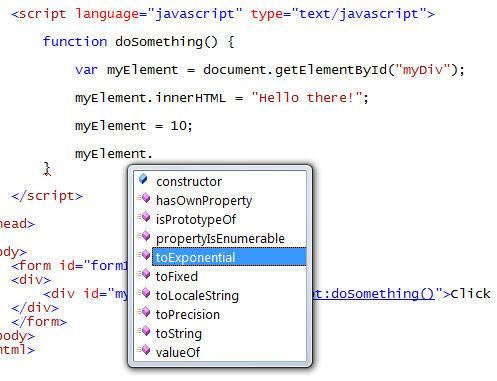
Task: Click the blue property icon beside constructor
Action: coord(143,179)
